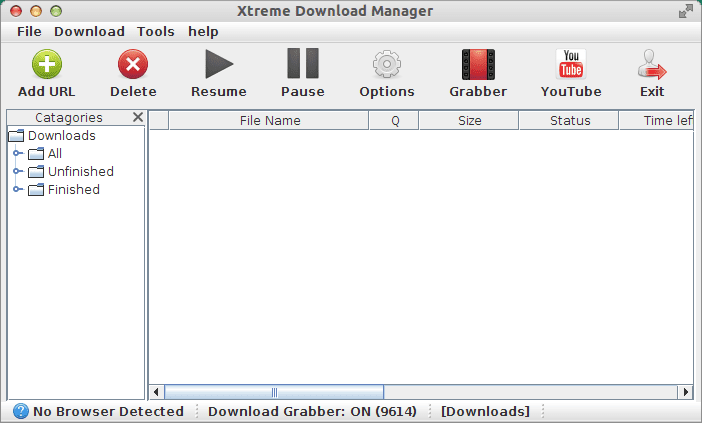Click the green window zoom button
The width and height of the screenshot is (702, 423).
pos(56,11)
